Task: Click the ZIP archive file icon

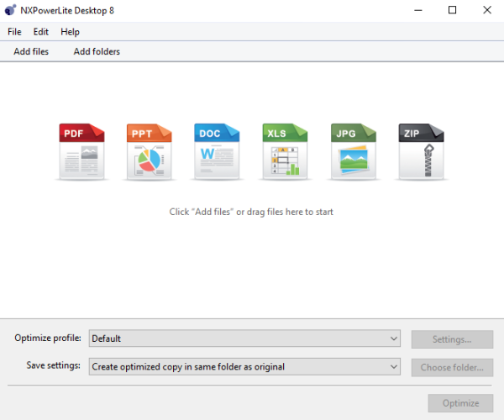Action: coord(422,151)
